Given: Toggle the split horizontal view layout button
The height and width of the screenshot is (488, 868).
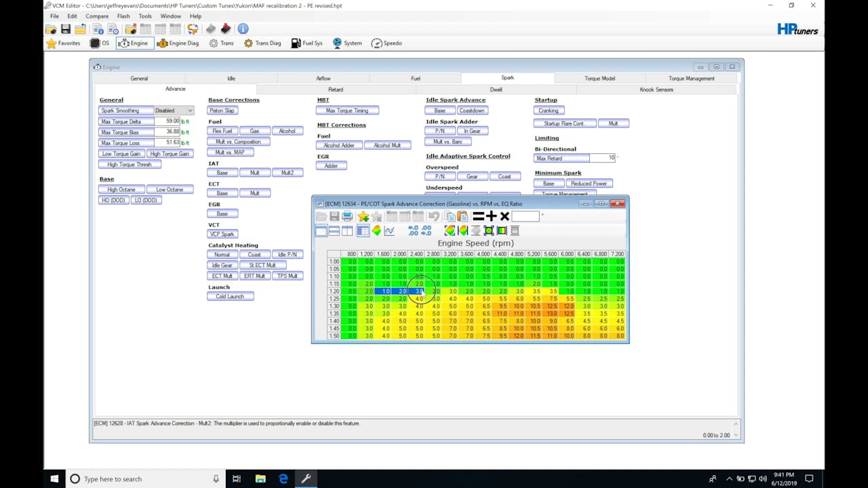Looking at the screenshot, I should click(x=334, y=231).
